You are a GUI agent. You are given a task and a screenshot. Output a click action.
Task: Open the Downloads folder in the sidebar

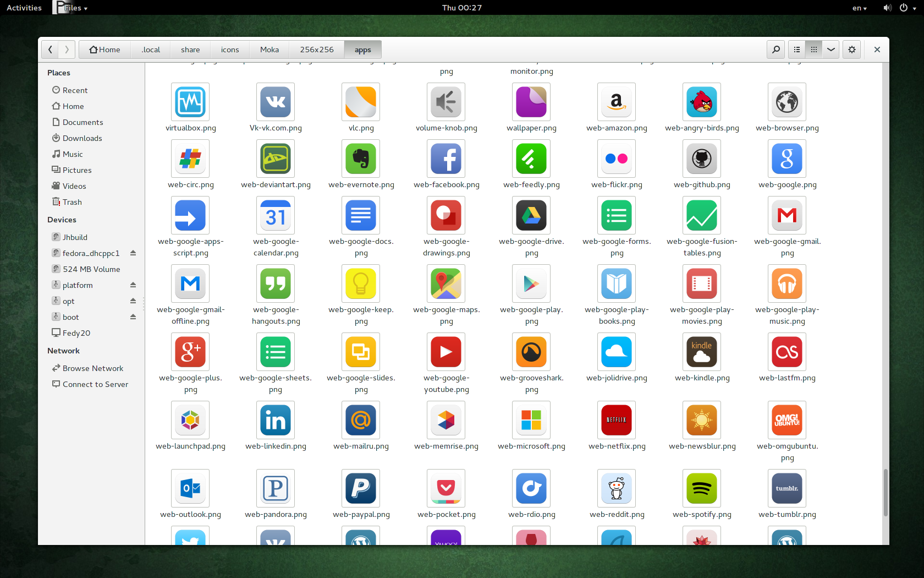[x=82, y=138]
